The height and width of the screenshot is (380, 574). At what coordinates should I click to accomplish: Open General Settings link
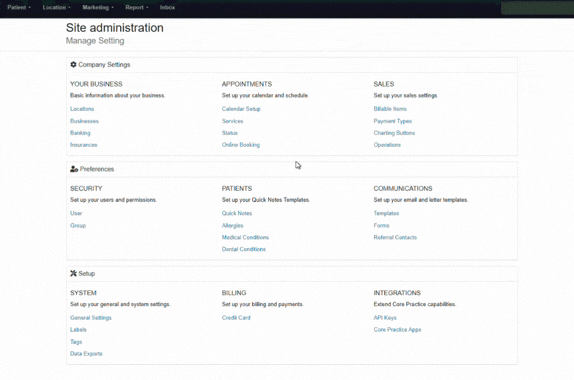pyautogui.click(x=91, y=317)
